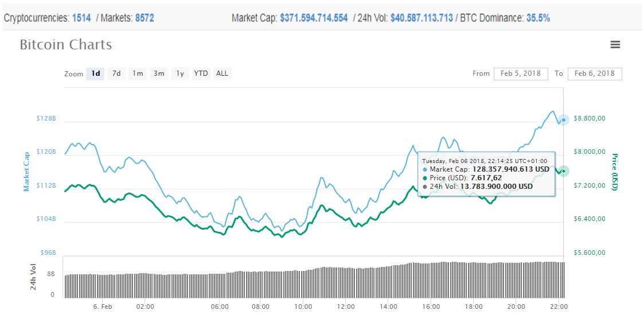644x318 pixels.
Task: Click the 20:00 time axis label
Action: tap(516, 307)
